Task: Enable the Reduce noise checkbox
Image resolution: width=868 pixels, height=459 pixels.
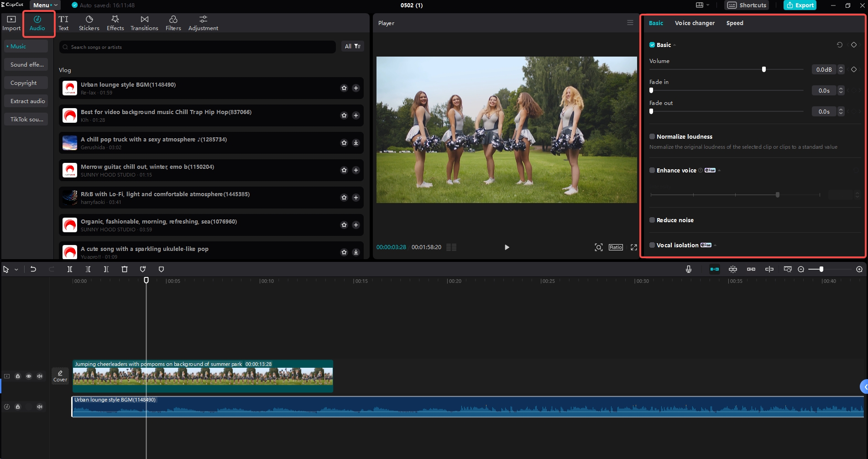Action: [652, 220]
